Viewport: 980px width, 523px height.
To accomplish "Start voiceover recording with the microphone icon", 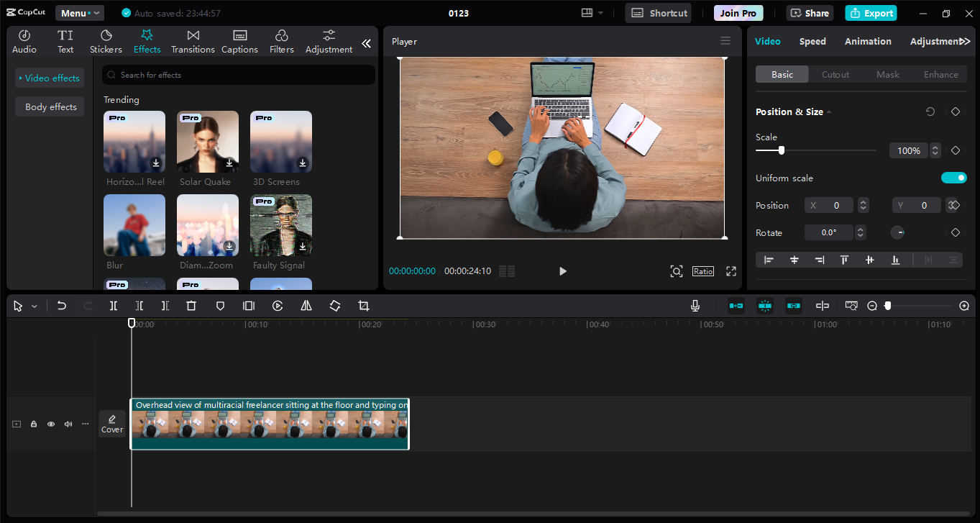I will (x=695, y=306).
